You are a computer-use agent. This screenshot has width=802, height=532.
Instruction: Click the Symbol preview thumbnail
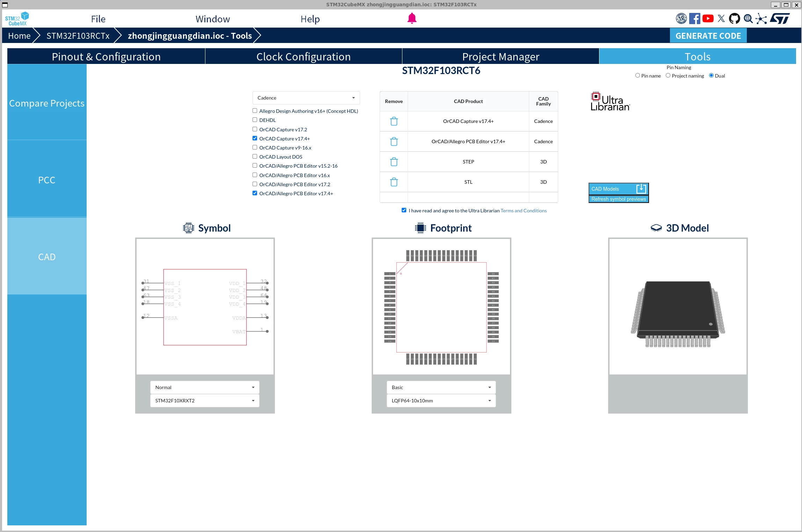pos(205,307)
